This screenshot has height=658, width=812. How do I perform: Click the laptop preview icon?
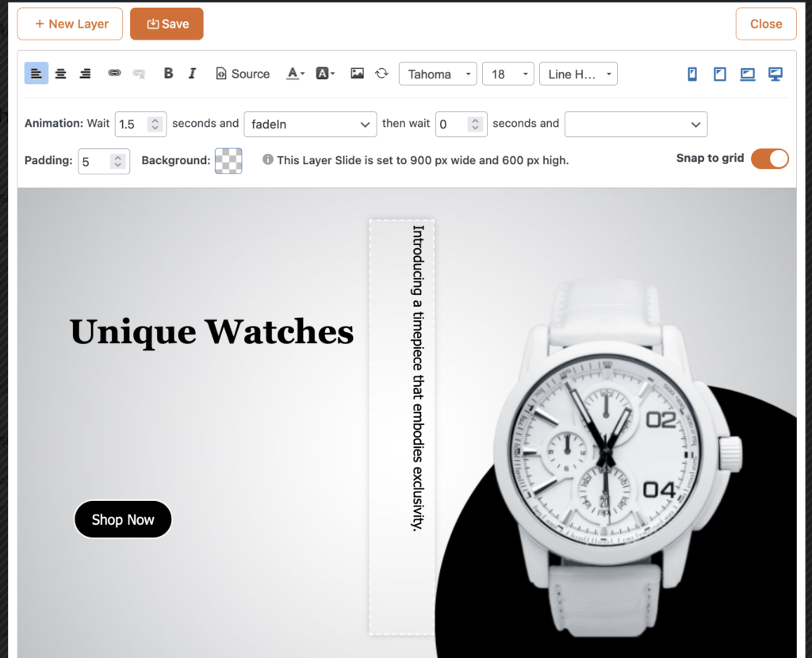[747, 73]
